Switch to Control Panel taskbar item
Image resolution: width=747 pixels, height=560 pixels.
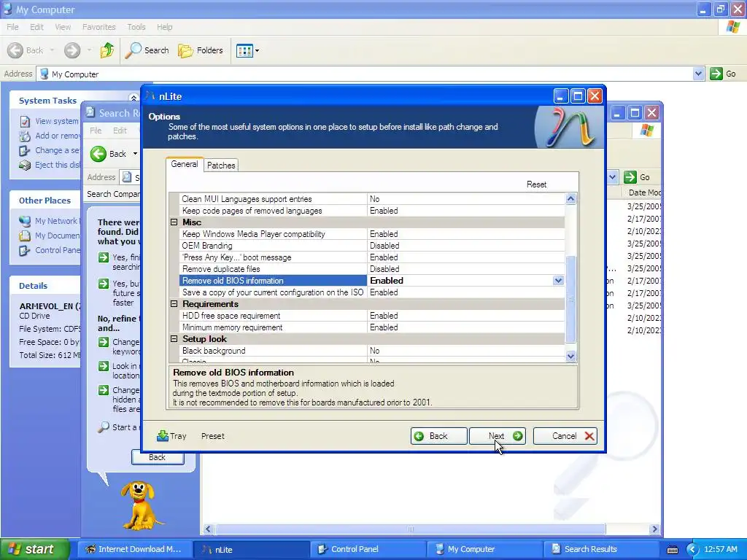[x=368, y=549]
